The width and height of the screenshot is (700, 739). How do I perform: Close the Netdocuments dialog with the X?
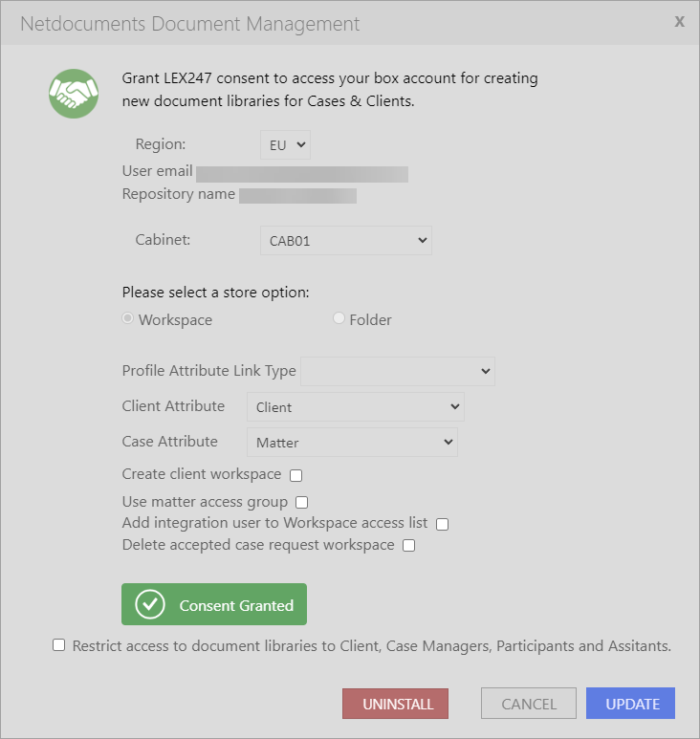click(x=679, y=21)
